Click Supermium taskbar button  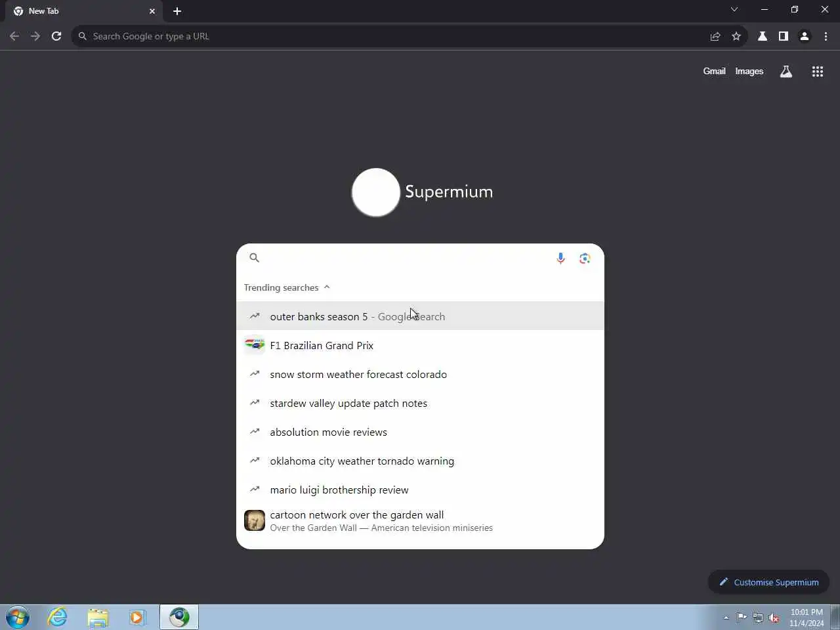click(x=179, y=618)
